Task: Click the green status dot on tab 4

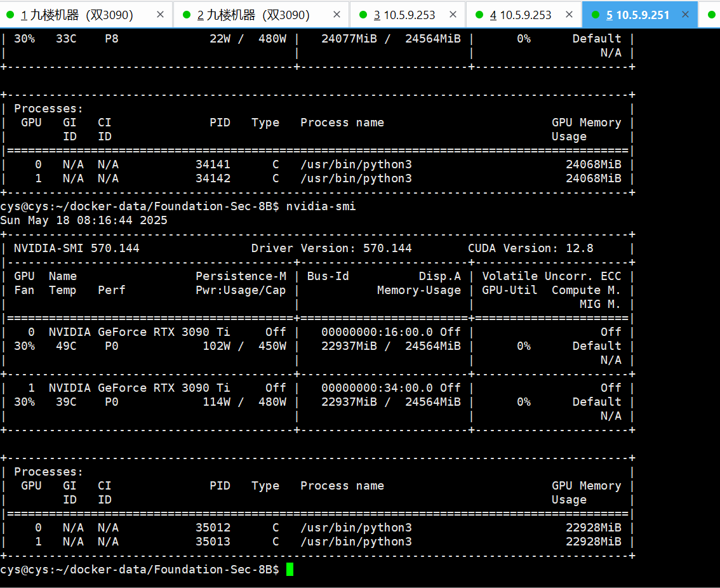Action: [x=479, y=15]
